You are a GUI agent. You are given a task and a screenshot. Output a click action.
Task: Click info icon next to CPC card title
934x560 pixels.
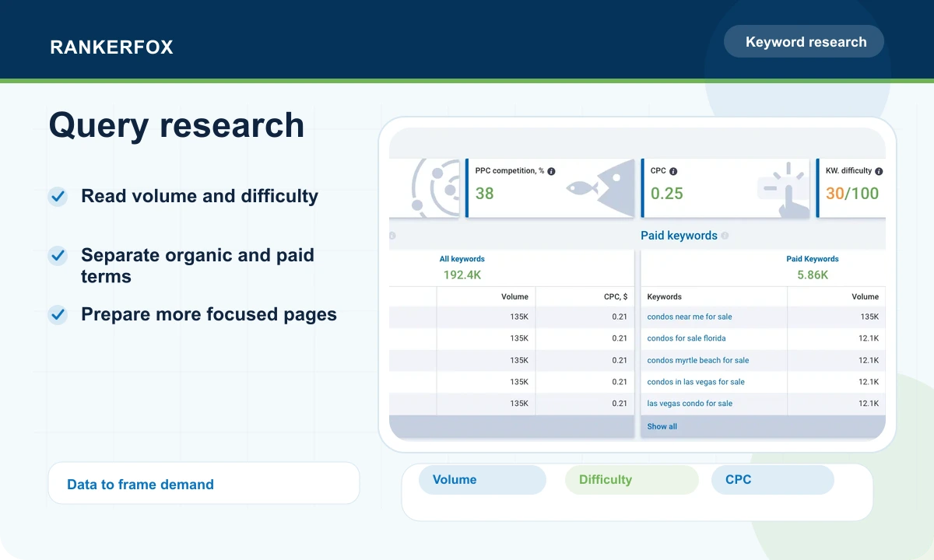pyautogui.click(x=673, y=171)
